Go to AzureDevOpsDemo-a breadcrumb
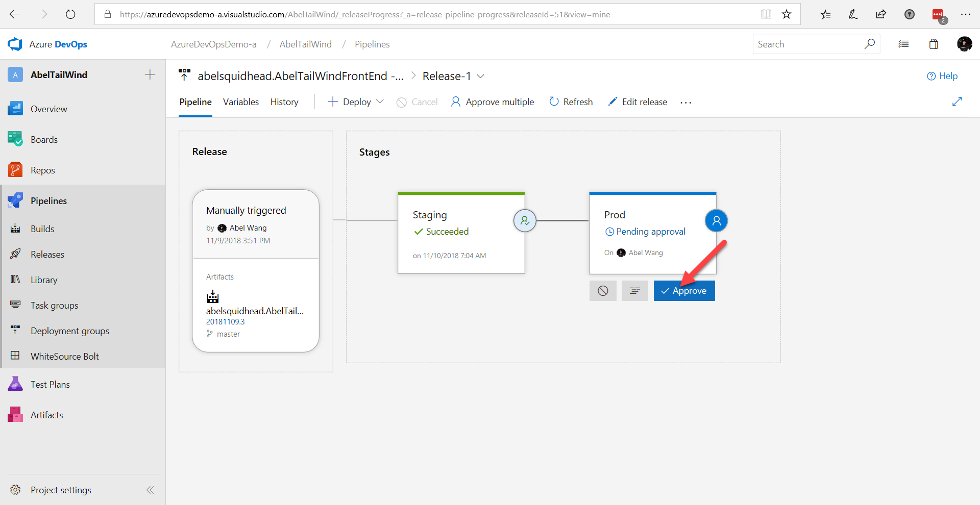This screenshot has height=505, width=980. click(214, 44)
